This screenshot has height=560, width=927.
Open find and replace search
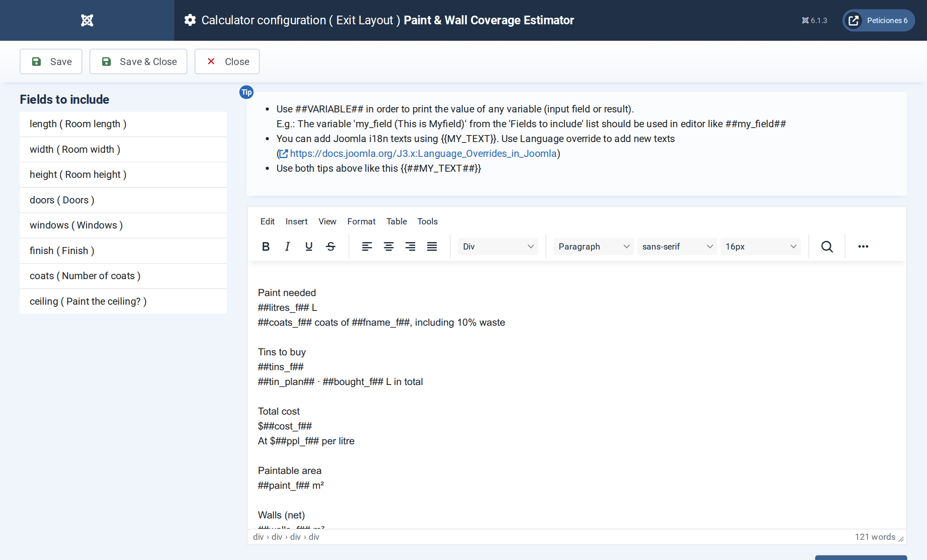tap(827, 247)
